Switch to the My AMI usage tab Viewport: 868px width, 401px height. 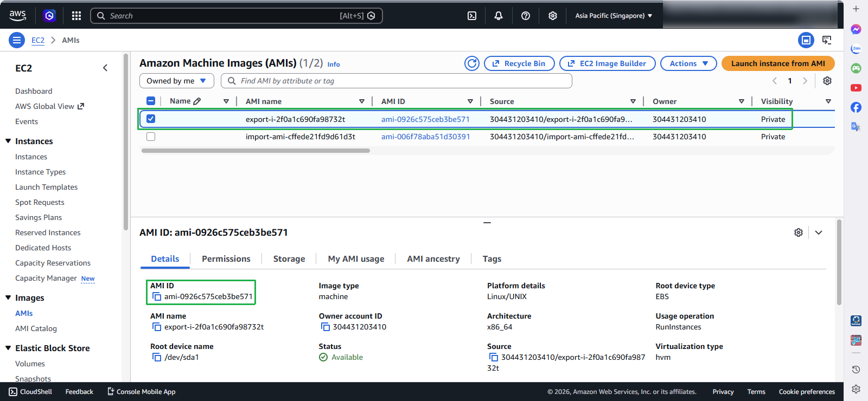(356, 259)
